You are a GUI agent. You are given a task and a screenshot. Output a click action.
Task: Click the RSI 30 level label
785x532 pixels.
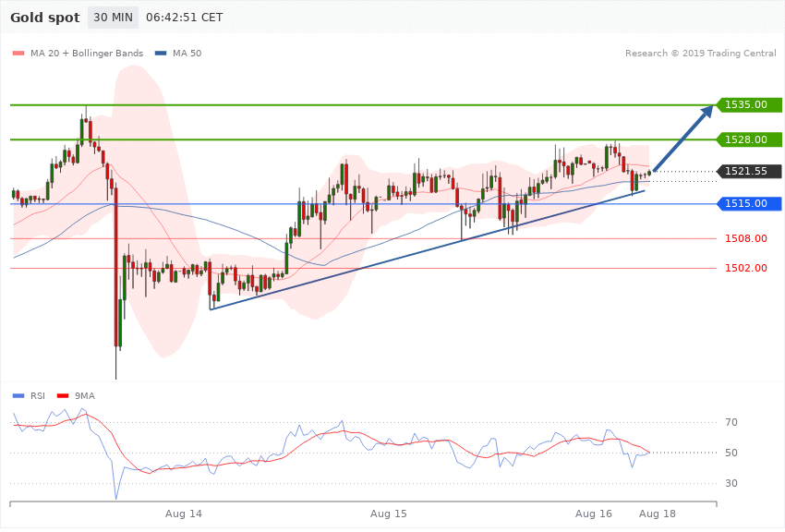pos(731,483)
